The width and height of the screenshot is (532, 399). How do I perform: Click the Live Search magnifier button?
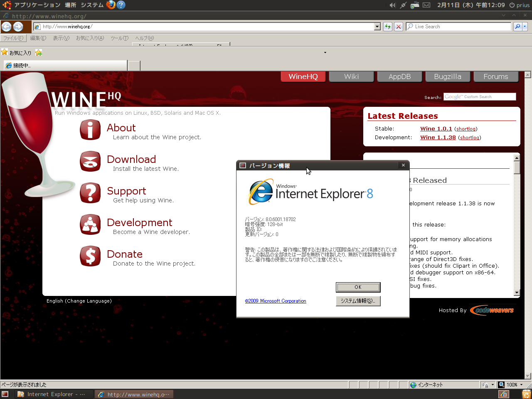(517, 27)
